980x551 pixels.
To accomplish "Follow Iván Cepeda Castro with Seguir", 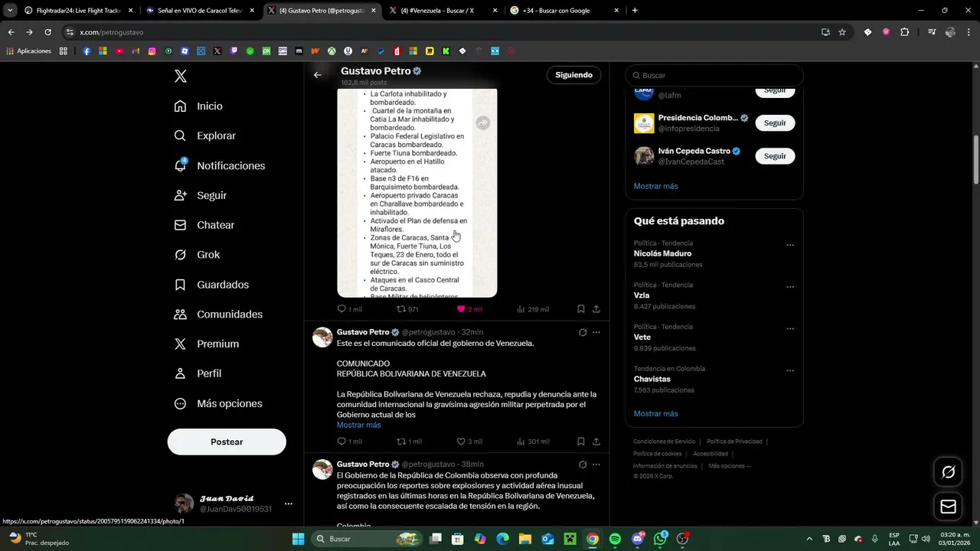I will pyautogui.click(x=775, y=156).
